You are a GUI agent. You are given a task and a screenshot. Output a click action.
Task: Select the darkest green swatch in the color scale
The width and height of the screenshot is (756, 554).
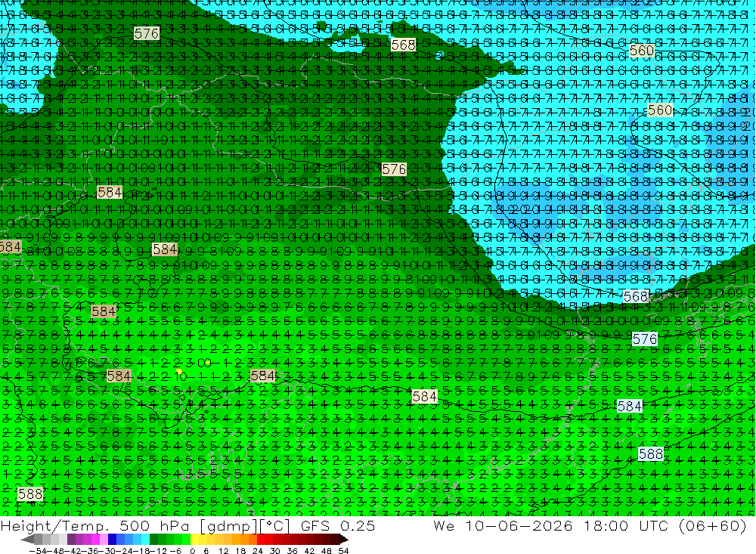point(153,540)
